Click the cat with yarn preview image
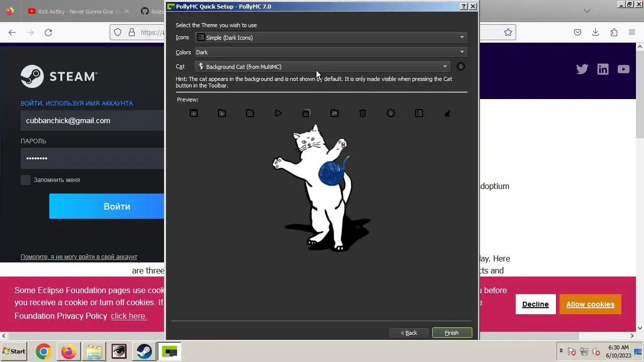This screenshot has height=362, width=644. [x=322, y=189]
